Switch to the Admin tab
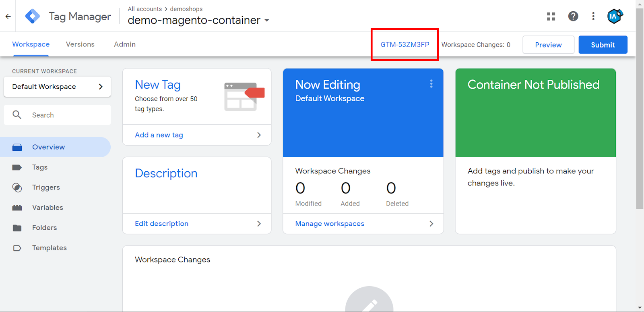Viewport: 644px width, 312px height. tap(125, 44)
